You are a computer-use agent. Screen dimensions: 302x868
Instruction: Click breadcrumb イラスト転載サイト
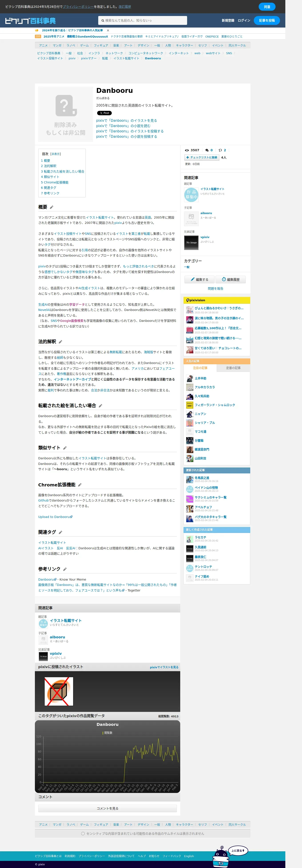click(x=126, y=58)
